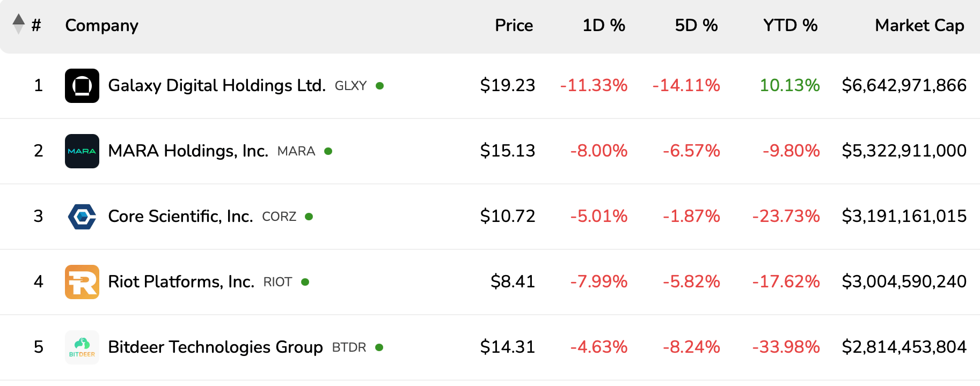Click the green dot beside the CORZ ticker

click(309, 217)
